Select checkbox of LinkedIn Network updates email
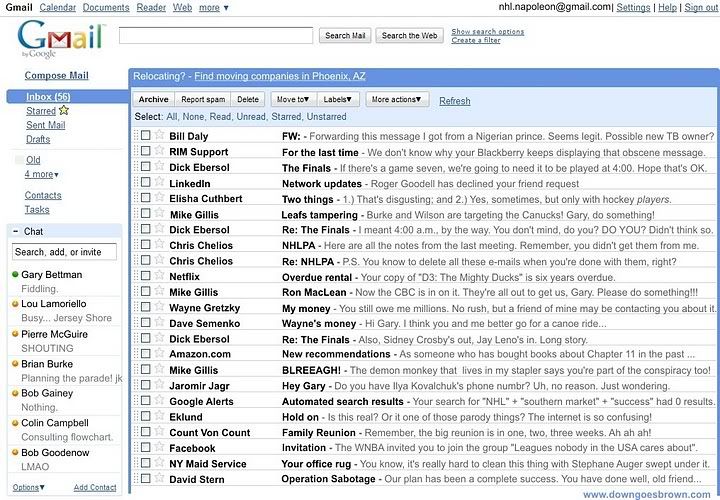This screenshot has width=720, height=500. tap(146, 182)
